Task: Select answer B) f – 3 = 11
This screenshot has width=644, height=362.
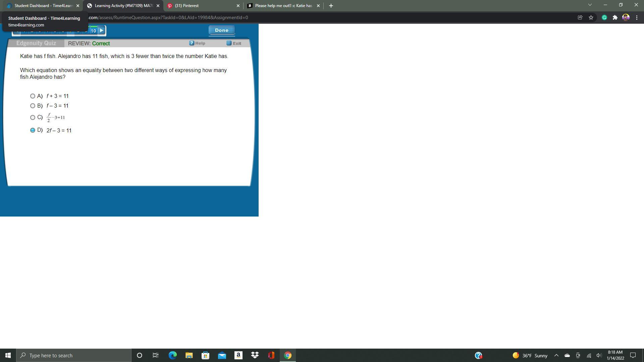Action: [x=33, y=106]
